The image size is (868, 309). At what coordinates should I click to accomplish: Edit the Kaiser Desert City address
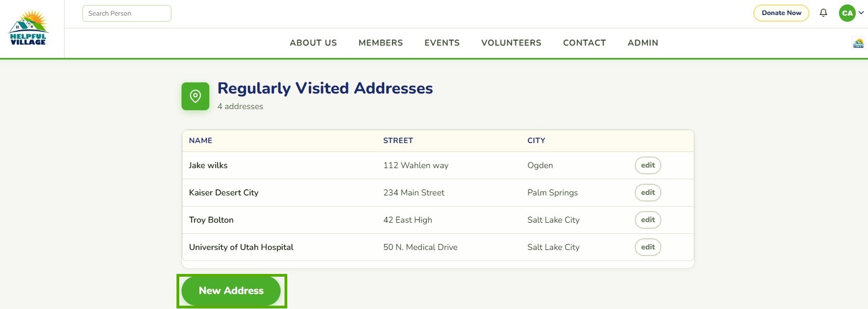click(x=648, y=193)
